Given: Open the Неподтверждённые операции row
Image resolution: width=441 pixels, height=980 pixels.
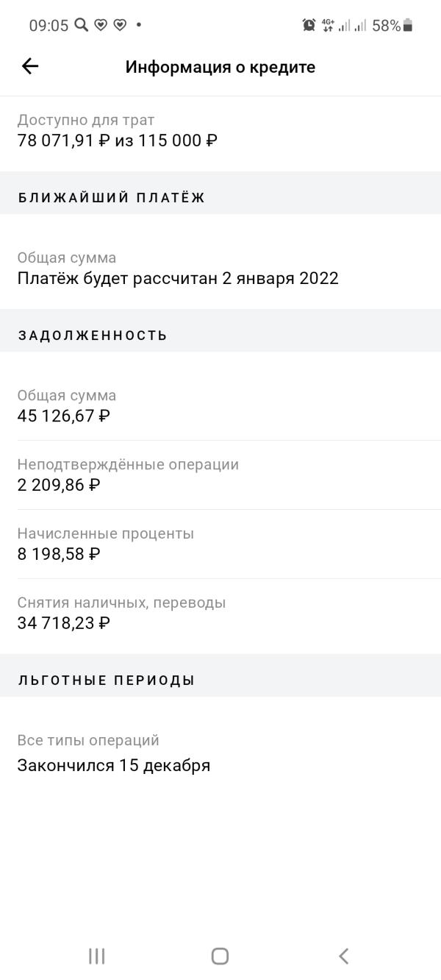Looking at the screenshot, I should click(x=220, y=475).
